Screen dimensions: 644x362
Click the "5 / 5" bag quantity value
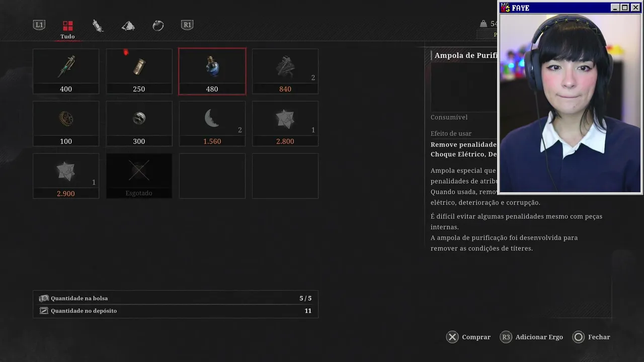pos(305,298)
